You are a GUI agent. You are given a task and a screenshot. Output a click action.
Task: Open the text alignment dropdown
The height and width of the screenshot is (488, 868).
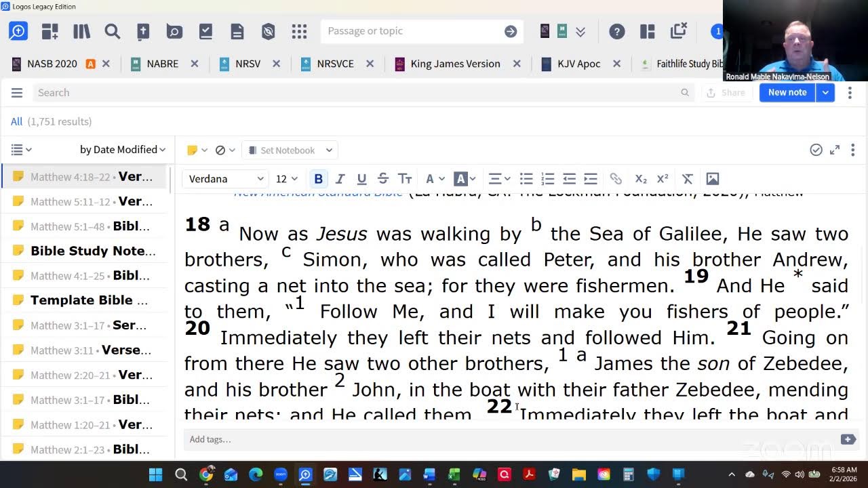tap(499, 179)
